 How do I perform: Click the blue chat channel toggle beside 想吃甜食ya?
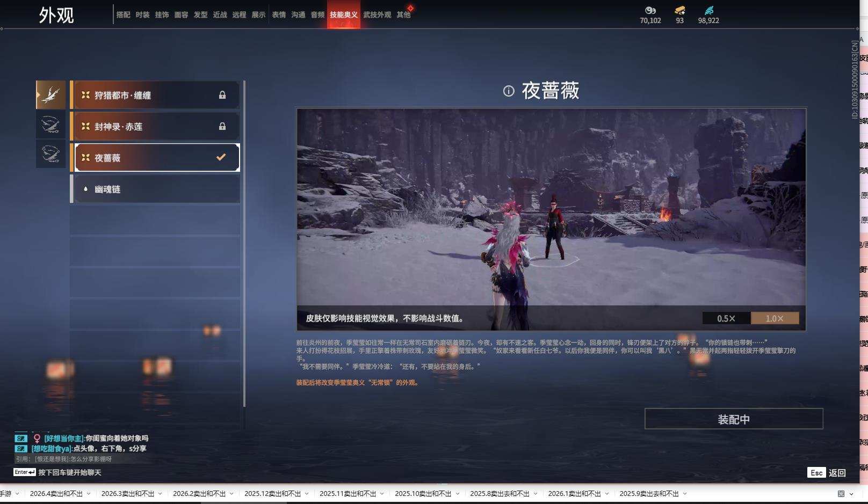(x=20, y=448)
